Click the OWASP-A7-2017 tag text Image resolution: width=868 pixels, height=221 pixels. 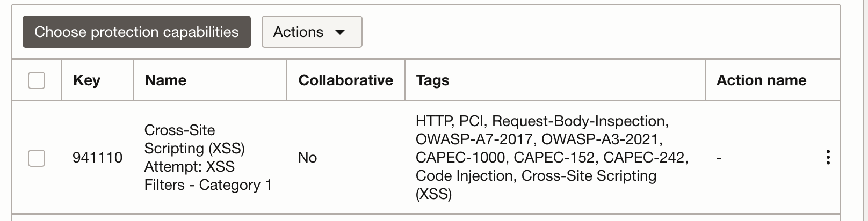point(474,139)
